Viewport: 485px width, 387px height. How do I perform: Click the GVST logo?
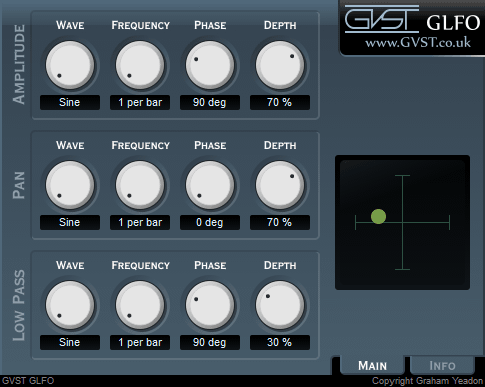382,19
